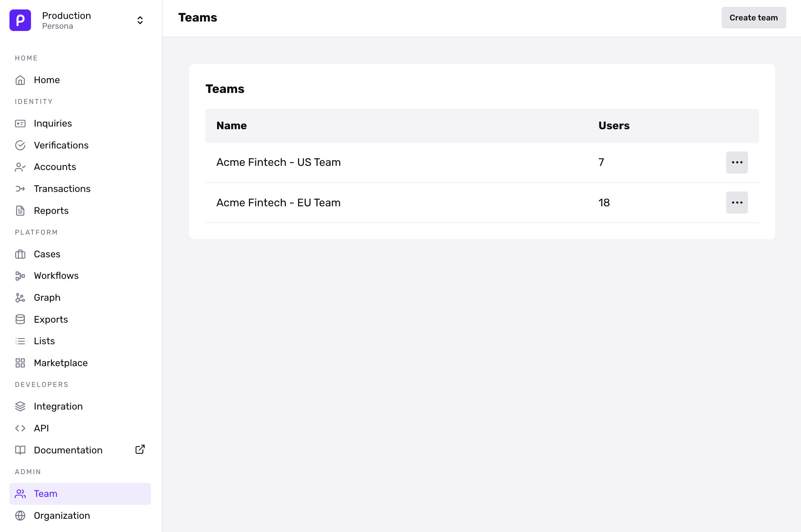Click the API code brackets icon
Screen dimensions: 801x532
point(20,428)
